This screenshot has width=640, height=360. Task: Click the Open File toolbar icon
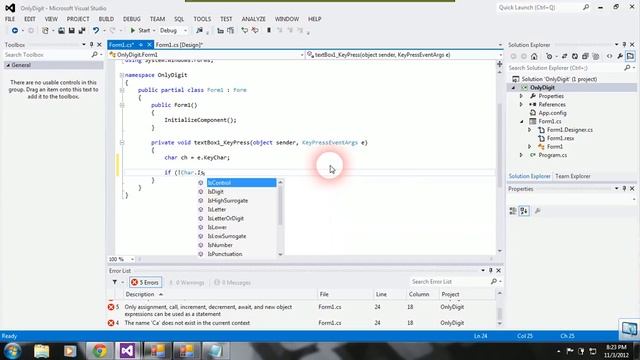(61, 31)
